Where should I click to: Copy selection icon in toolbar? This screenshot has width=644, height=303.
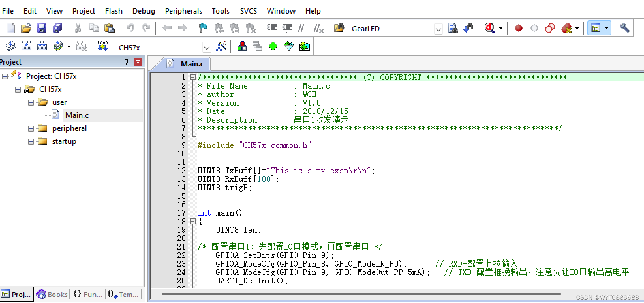[94, 28]
